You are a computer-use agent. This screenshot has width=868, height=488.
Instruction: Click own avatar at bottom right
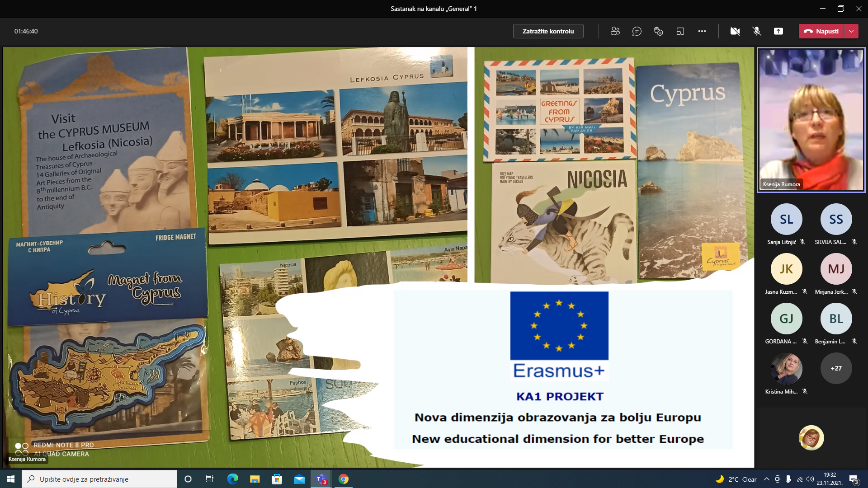(x=811, y=437)
